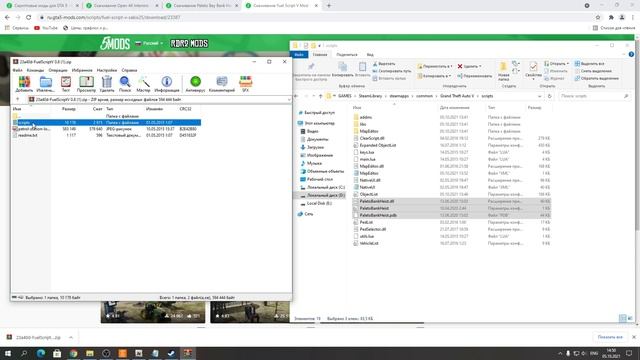Expand WinRAR's archive path dropdown
Image resolution: width=640 pixels, height=360 pixels.
(x=289, y=99)
